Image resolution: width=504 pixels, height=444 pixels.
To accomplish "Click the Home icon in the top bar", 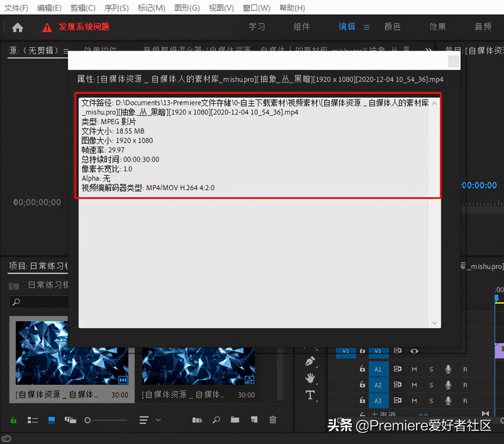I will (x=17, y=27).
